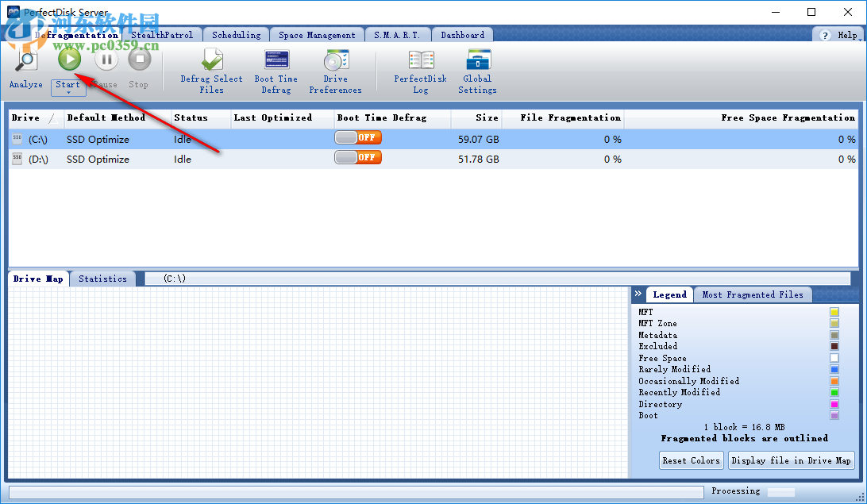Toggle Boot Time Defrag for drive C:
Image resolution: width=867 pixels, height=504 pixels.
click(357, 137)
